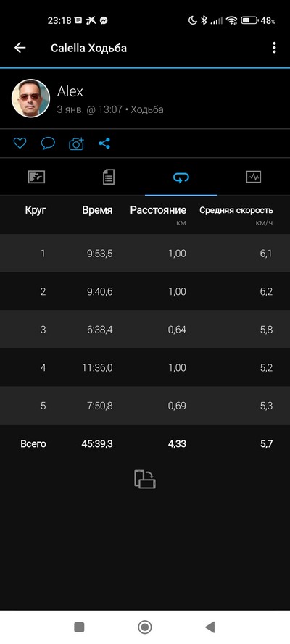290x644 pixels.
Task: Tap the Всего totals row
Action: (145, 443)
